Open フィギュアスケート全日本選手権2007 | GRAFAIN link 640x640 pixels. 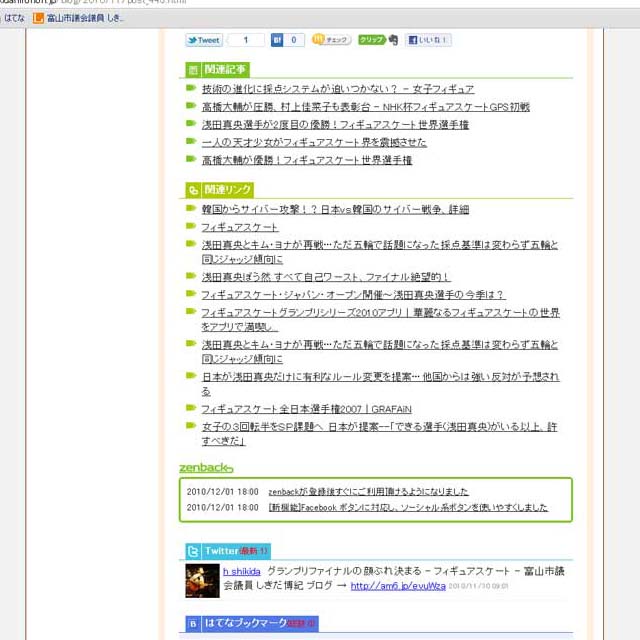[306, 409]
